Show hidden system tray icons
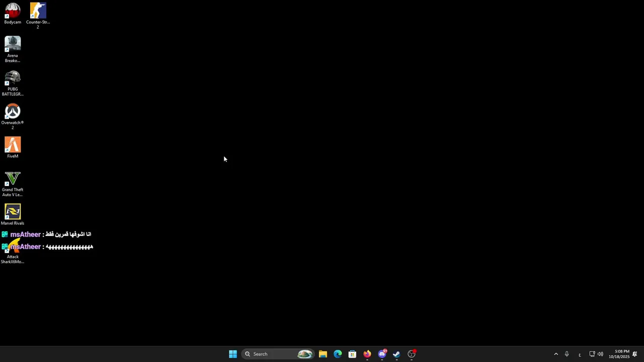Screen dimensions: 644x362 pos(556,354)
